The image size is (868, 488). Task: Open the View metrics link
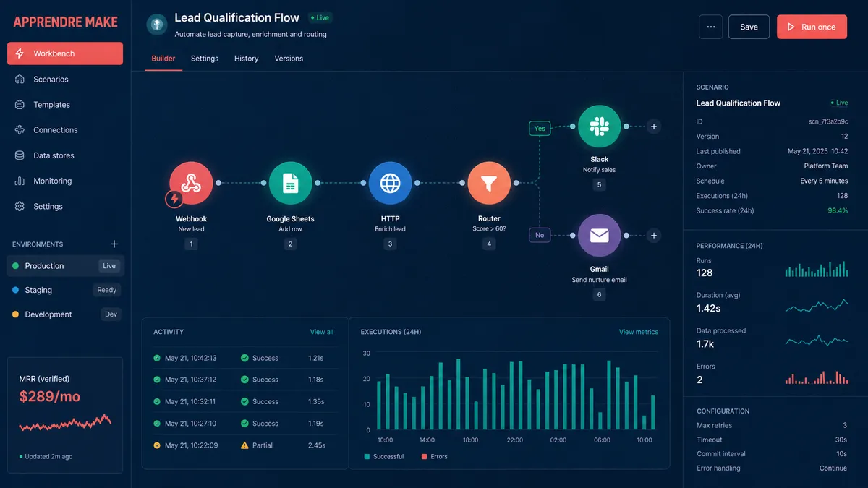(x=639, y=332)
